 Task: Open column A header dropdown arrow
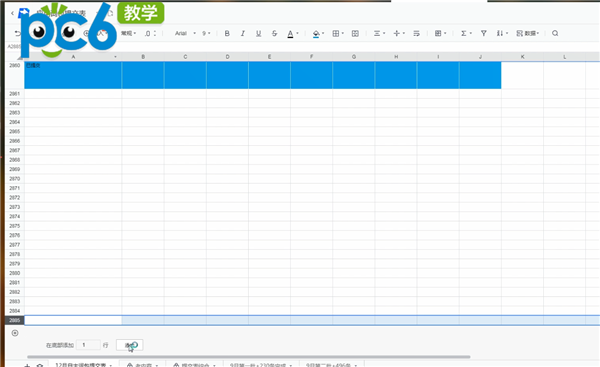115,57
